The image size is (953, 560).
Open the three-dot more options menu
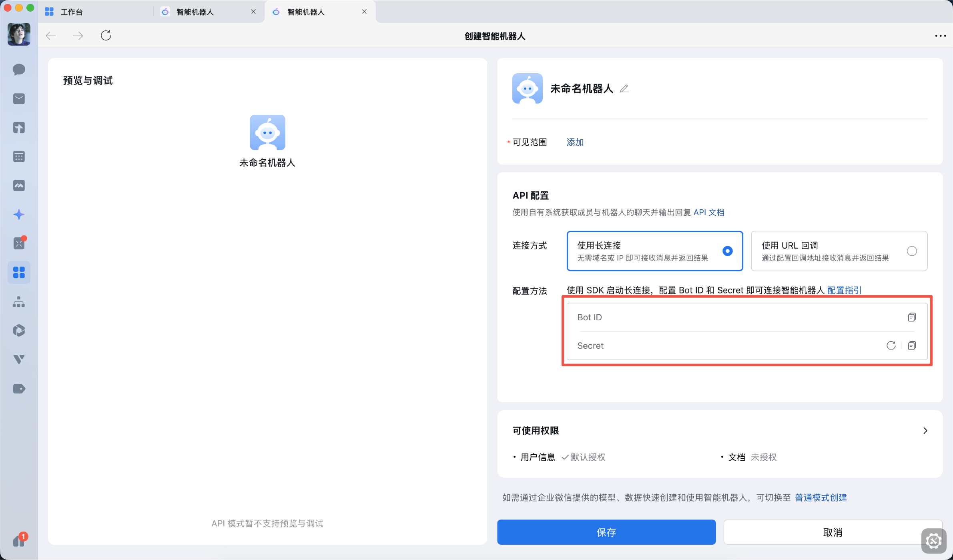coord(940,36)
